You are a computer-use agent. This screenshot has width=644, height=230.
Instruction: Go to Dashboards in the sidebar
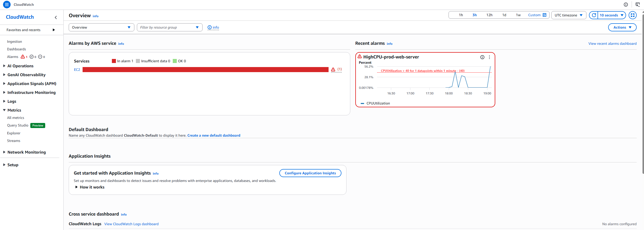tap(16, 49)
